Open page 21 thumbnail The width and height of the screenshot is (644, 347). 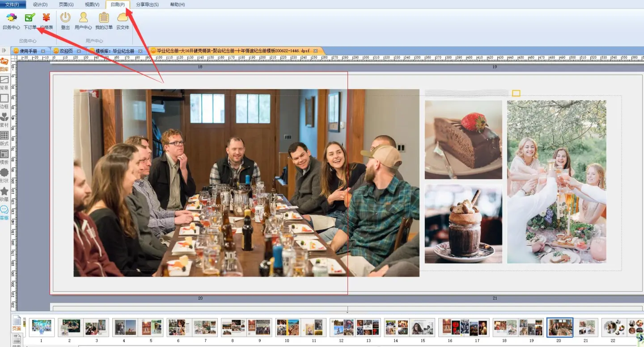coord(586,327)
